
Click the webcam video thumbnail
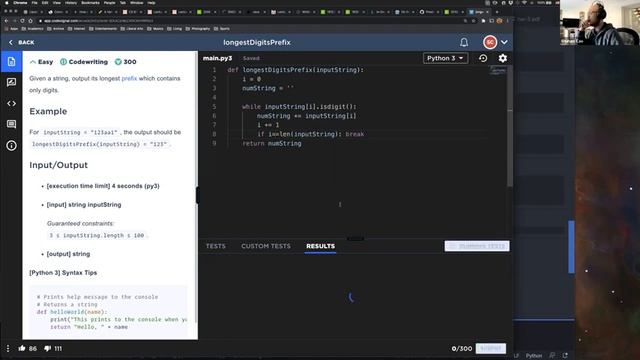(x=600, y=22)
